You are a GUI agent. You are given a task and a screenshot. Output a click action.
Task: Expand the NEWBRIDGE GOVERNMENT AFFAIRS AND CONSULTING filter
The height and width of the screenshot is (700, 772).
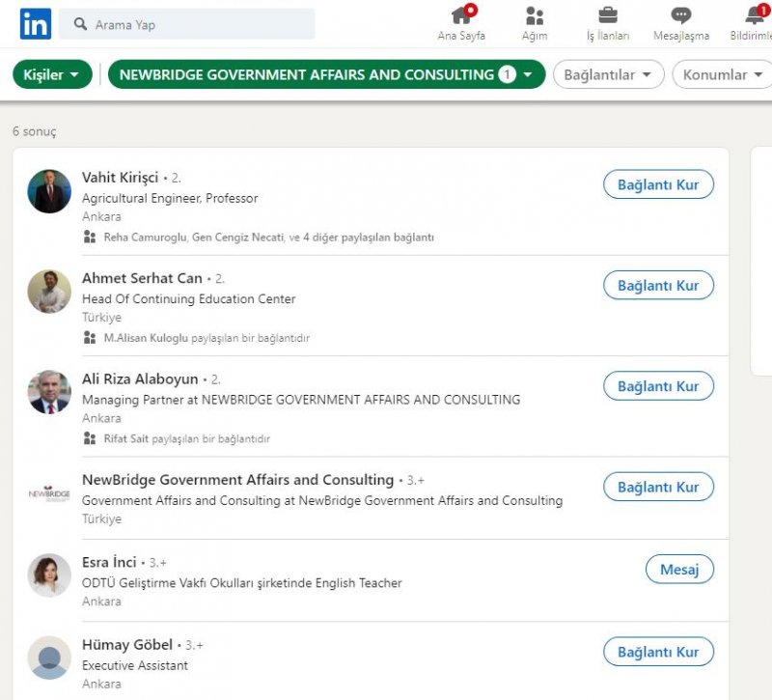click(326, 74)
